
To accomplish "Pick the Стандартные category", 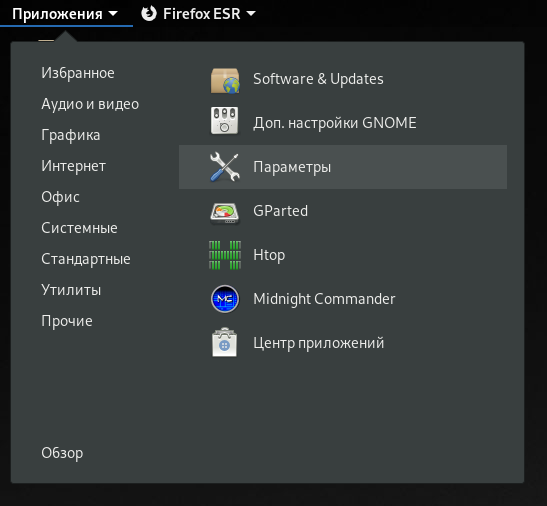I will point(86,259).
